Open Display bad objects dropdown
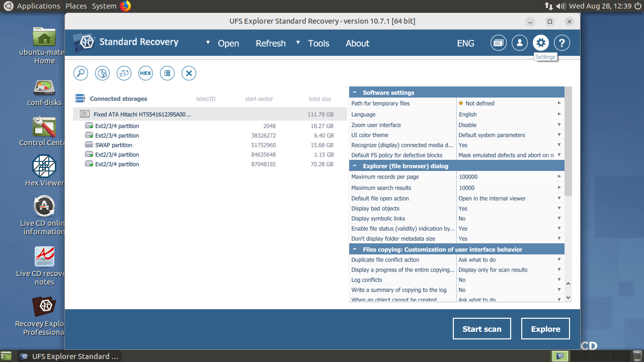Viewport: 644px width, 362px height. pos(559,208)
